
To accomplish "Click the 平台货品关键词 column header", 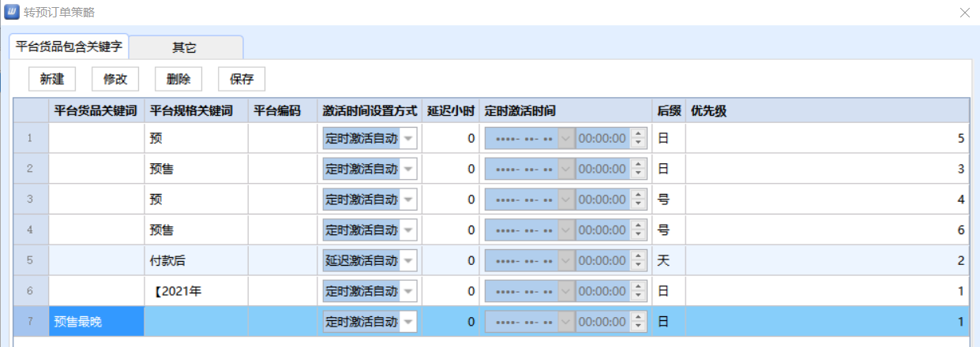I will tap(96, 110).
